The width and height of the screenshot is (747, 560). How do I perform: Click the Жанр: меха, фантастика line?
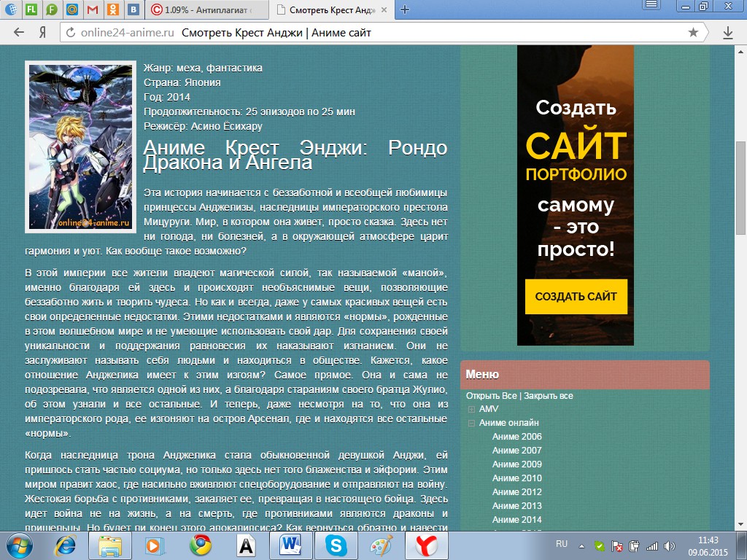[x=203, y=68]
